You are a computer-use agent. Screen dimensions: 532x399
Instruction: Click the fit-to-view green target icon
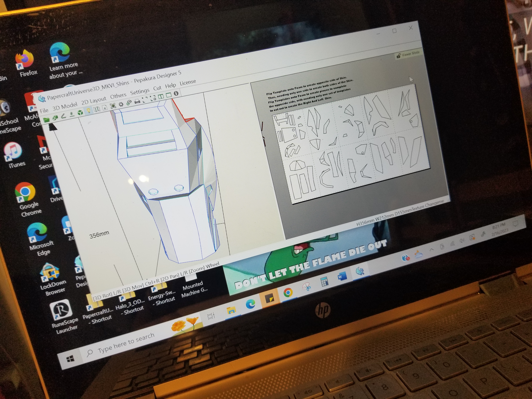pos(113,106)
